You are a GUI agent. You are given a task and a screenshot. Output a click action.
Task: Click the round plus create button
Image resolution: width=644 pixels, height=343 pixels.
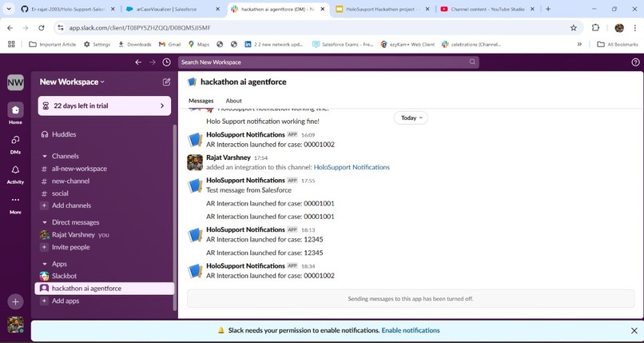pyautogui.click(x=15, y=302)
